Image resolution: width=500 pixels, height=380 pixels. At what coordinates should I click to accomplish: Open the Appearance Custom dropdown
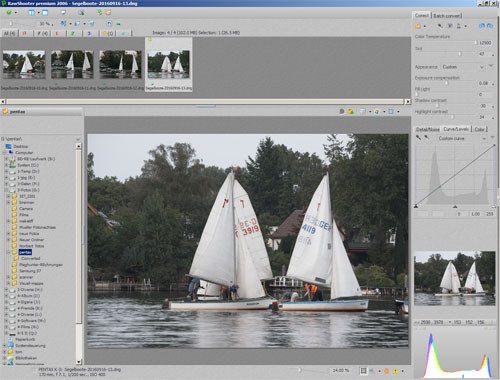tap(463, 67)
